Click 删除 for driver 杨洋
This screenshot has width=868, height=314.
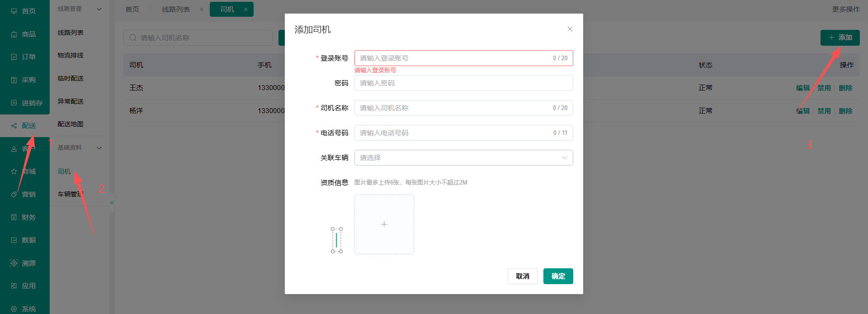[845, 111]
